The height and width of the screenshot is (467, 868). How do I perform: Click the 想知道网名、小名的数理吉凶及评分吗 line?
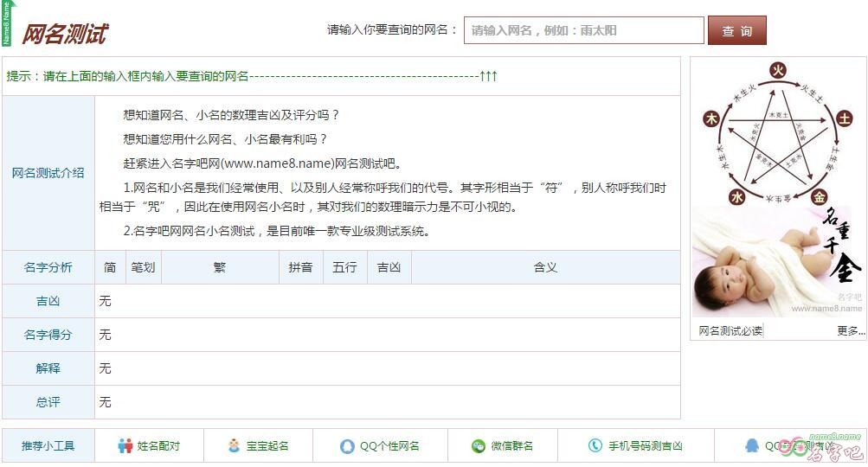(x=231, y=115)
